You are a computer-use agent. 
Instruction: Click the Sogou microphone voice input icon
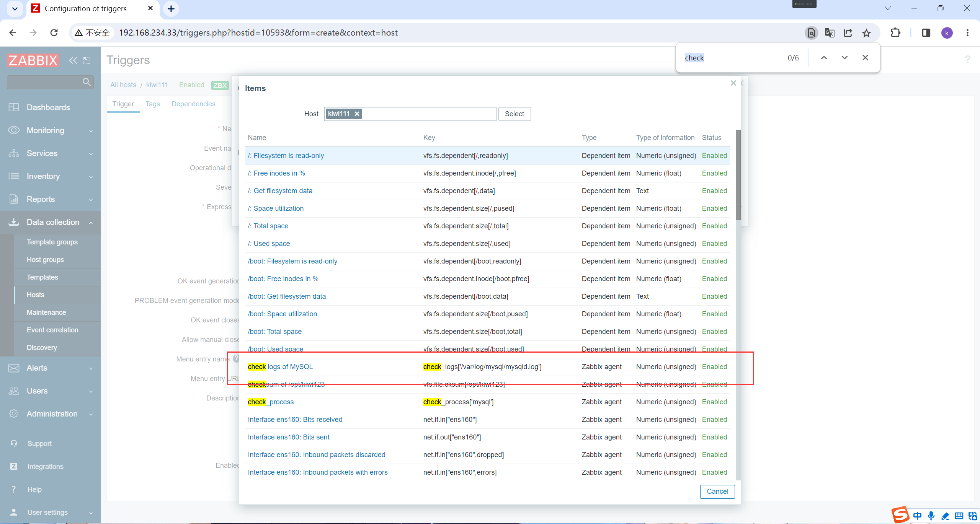931,516
